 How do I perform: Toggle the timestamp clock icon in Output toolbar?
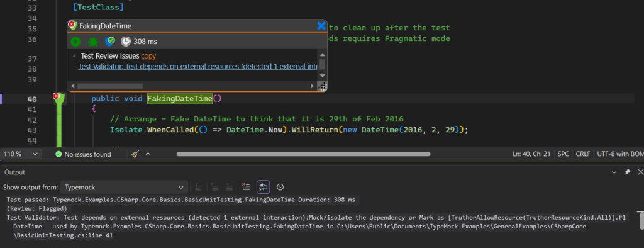click(280, 187)
